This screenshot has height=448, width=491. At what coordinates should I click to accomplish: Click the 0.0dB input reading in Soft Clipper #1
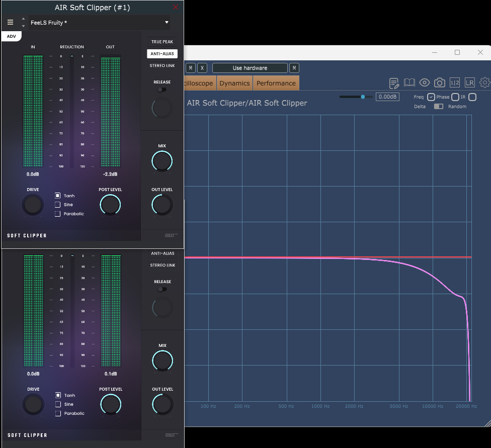(33, 174)
